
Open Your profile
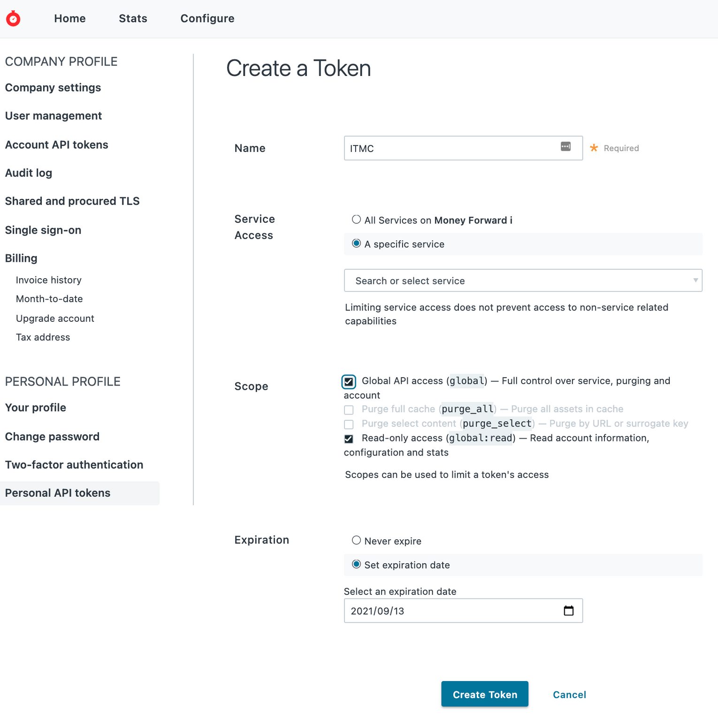[36, 408]
